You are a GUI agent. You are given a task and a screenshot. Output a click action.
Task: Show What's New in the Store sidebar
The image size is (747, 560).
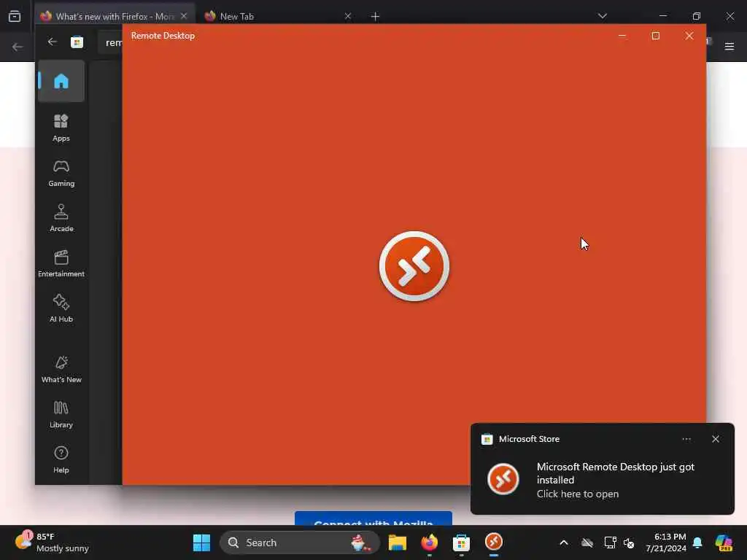point(61,369)
